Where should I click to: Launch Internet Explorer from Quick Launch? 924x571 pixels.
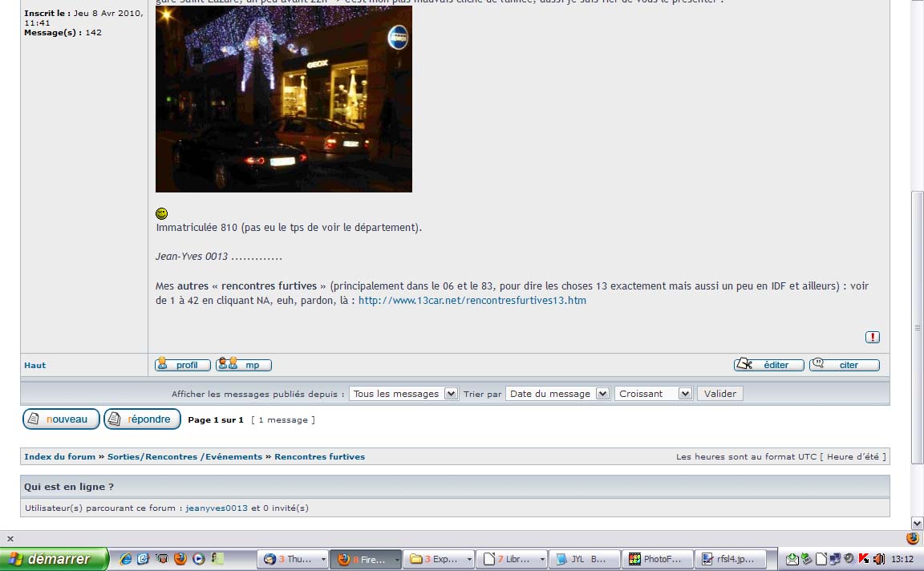(x=125, y=559)
